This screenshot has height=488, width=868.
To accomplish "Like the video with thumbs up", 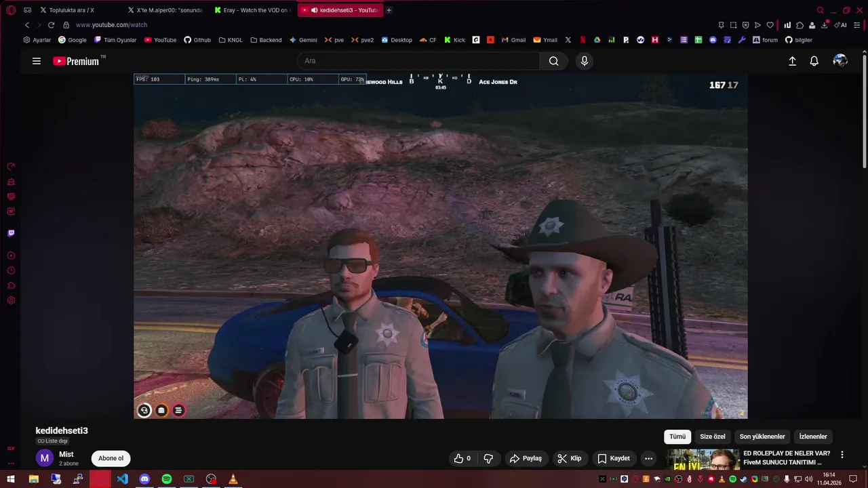I will tap(462, 458).
